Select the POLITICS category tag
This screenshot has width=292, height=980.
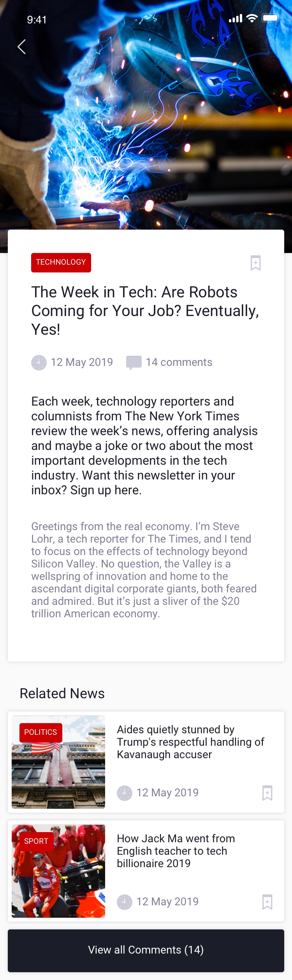click(x=40, y=732)
